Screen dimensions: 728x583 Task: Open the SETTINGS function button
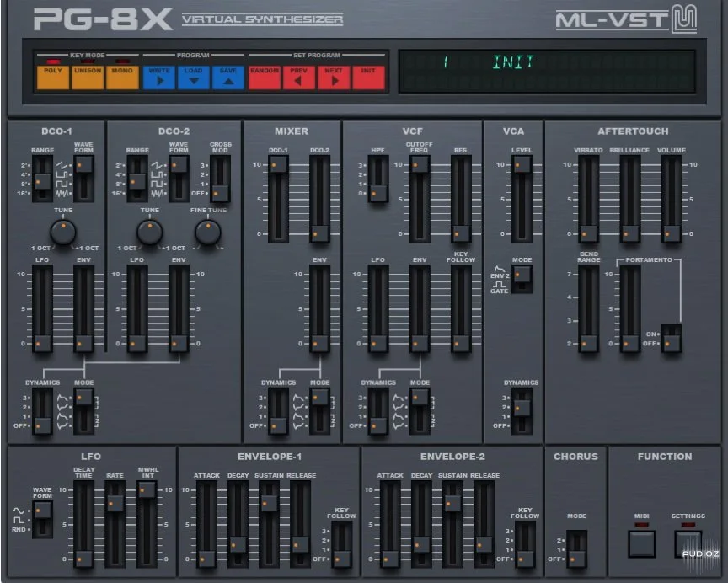pyautogui.click(x=688, y=544)
